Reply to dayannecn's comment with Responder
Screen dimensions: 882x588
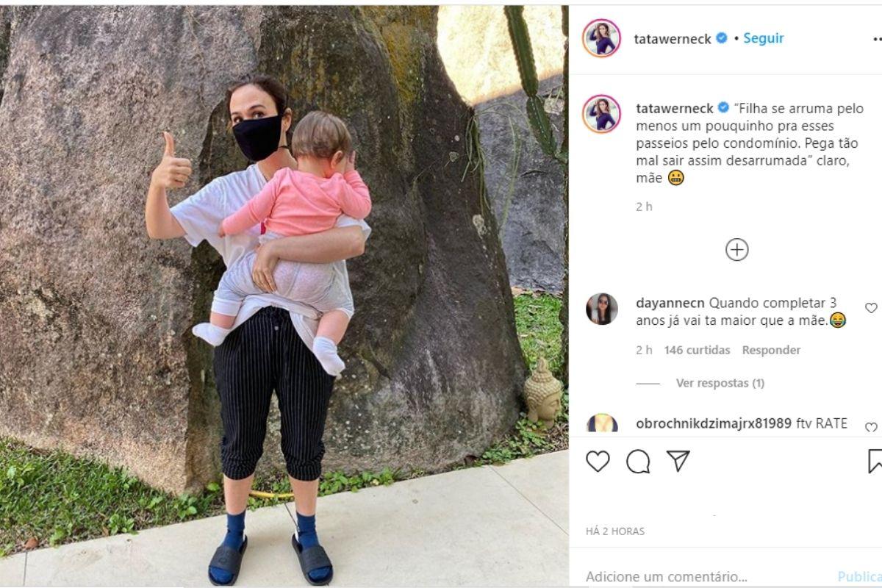point(771,350)
